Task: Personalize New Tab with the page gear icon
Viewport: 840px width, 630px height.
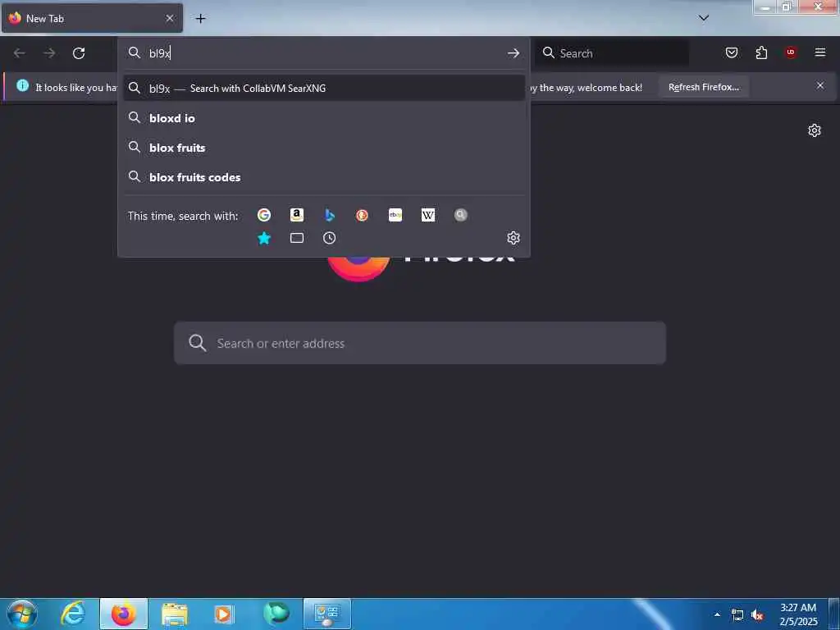Action: pyautogui.click(x=815, y=130)
